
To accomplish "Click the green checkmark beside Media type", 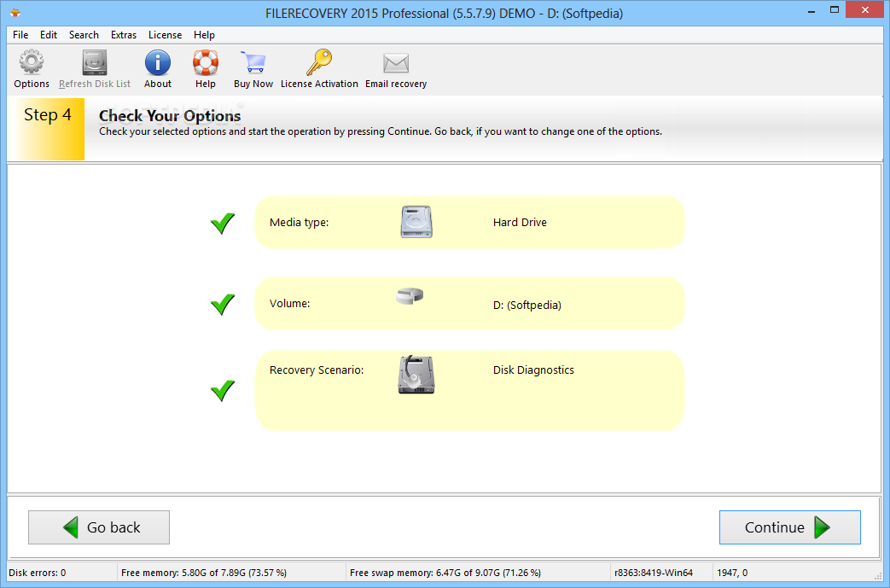I will 223,223.
